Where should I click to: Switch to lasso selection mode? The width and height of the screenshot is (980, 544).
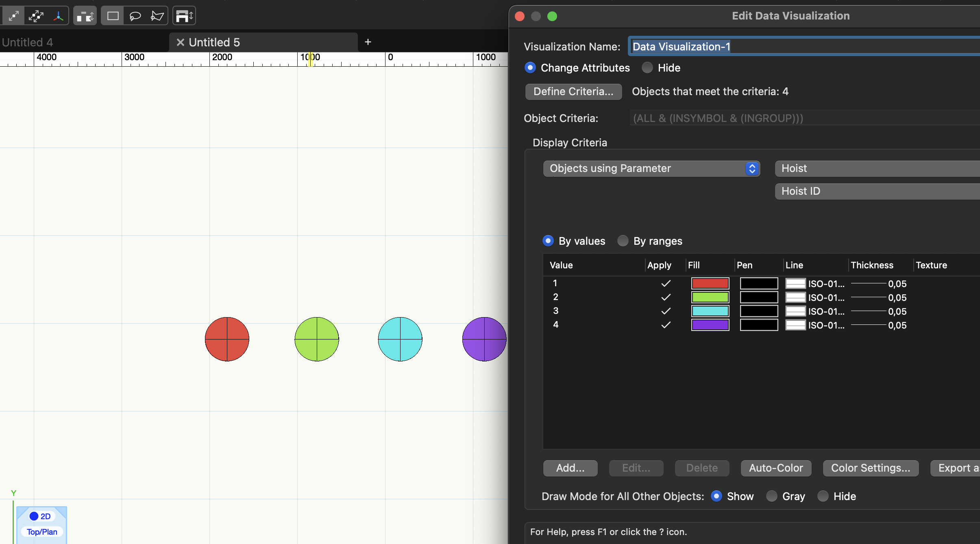click(x=135, y=15)
